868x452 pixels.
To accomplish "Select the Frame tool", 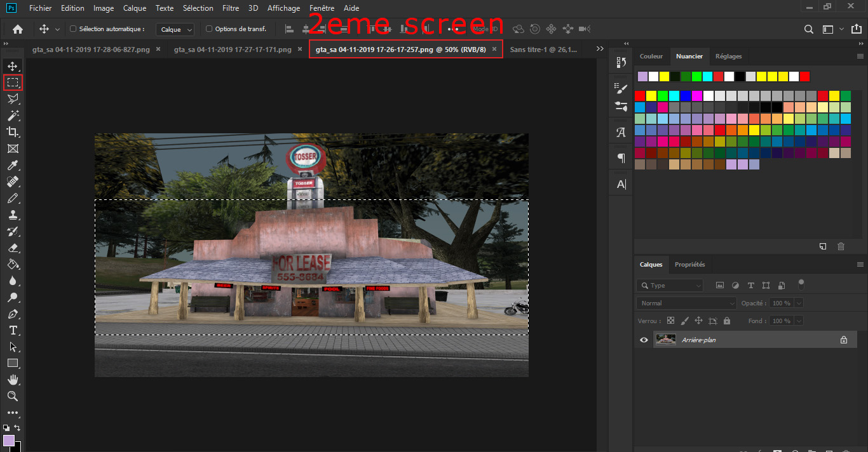I will [13, 149].
